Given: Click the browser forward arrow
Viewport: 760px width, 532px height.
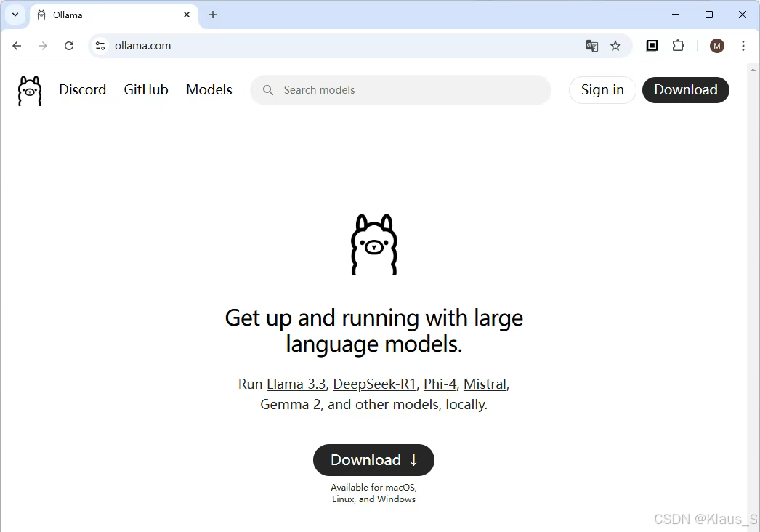Looking at the screenshot, I should coord(43,46).
